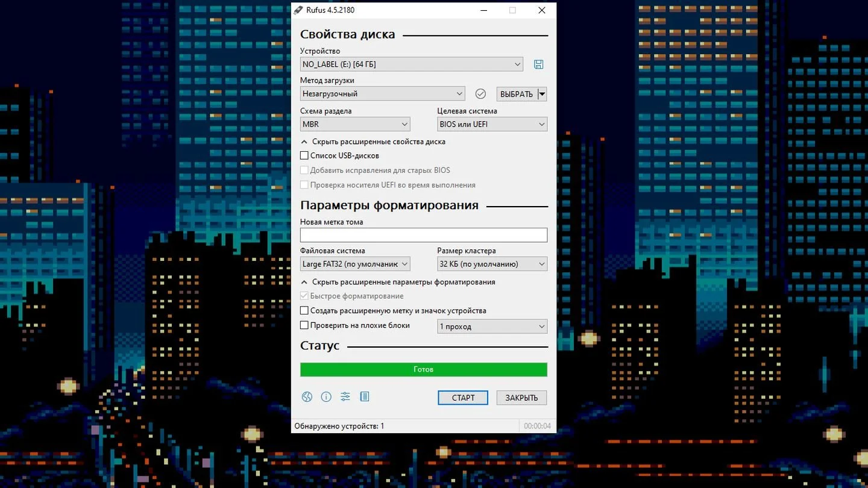Open Метод загрузки Незагрузочный dropdown
The image size is (868, 488).
point(383,94)
